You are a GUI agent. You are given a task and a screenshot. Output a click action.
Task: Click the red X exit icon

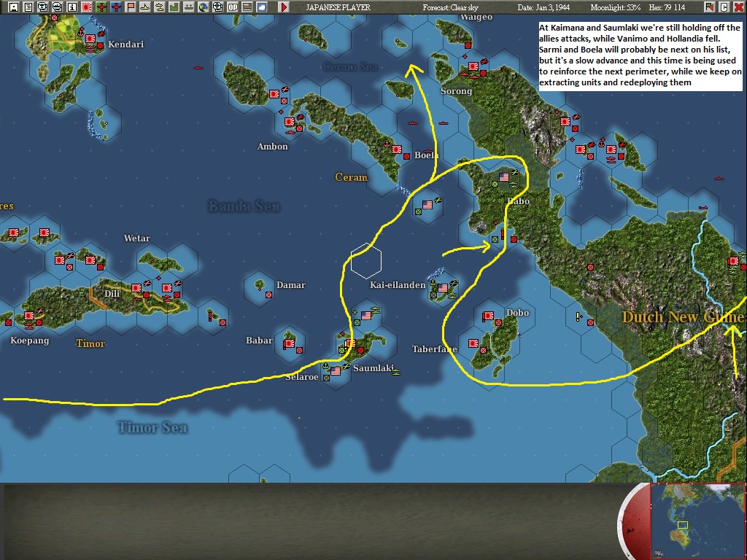tap(738, 7)
